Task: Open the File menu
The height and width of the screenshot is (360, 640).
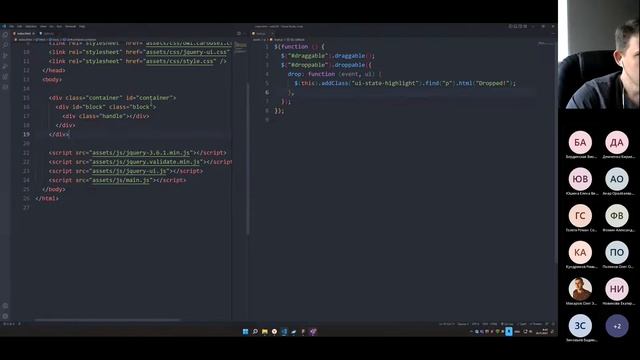Action: [11, 27]
